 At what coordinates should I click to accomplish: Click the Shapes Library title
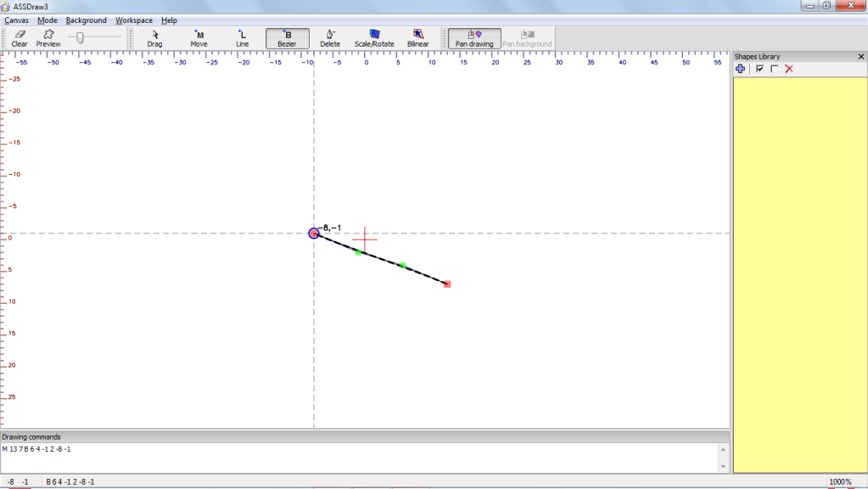tap(757, 57)
